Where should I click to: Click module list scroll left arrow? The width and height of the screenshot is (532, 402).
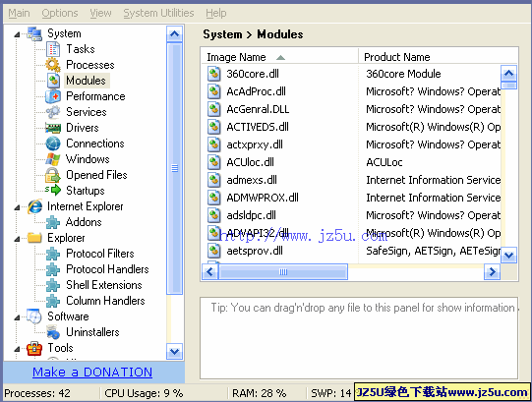coord(209,272)
